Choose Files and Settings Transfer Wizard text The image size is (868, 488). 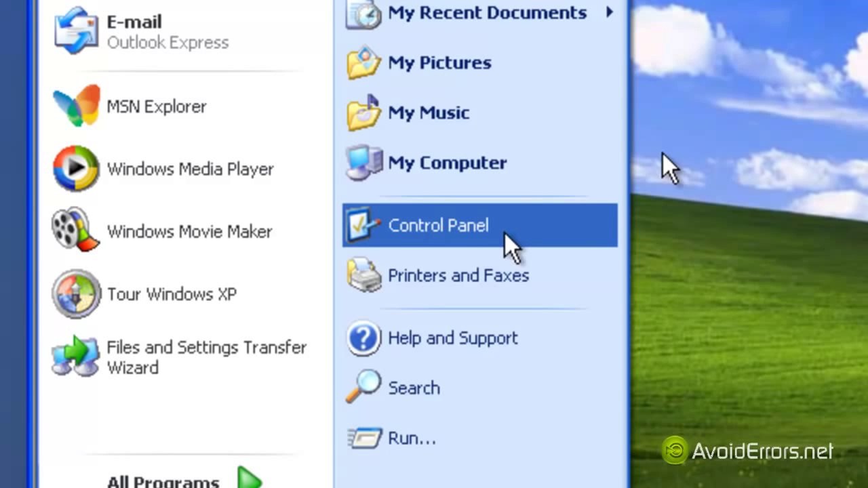click(206, 357)
